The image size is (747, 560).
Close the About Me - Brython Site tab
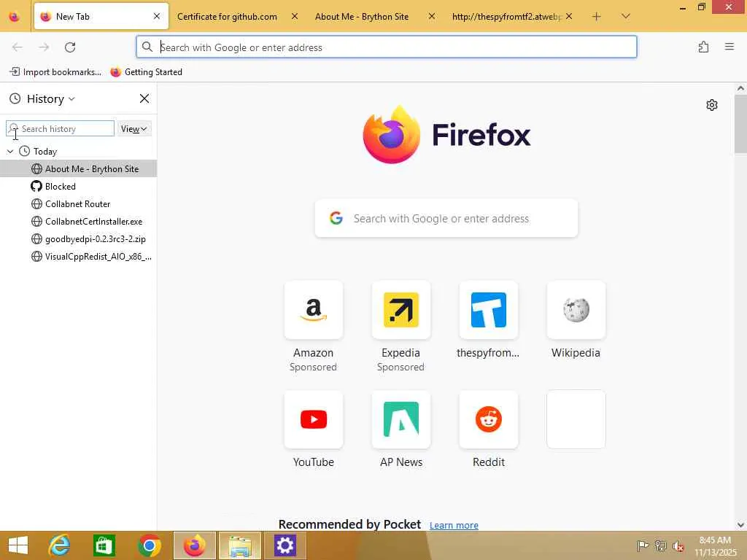432,16
